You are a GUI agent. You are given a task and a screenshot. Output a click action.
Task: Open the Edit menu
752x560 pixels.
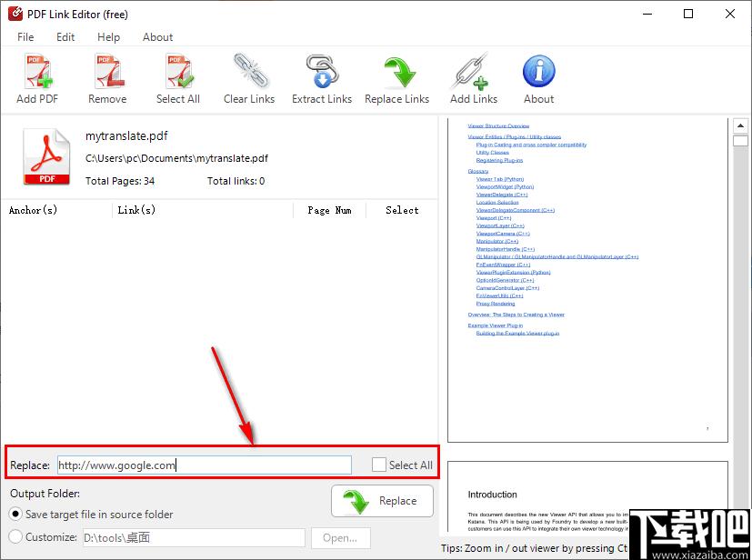[x=65, y=37]
